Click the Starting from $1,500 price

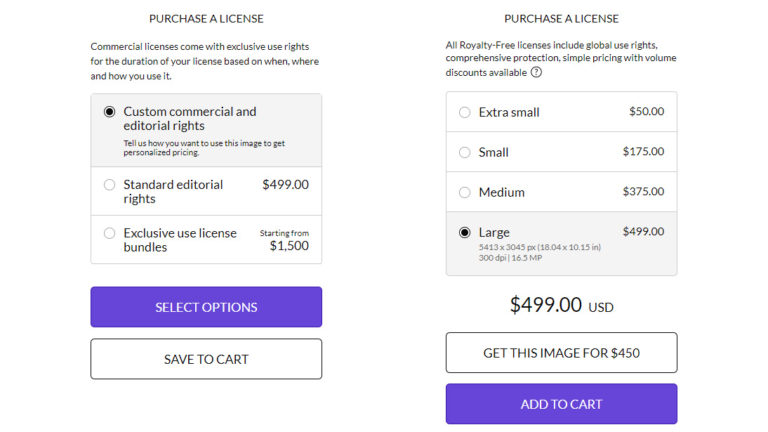click(x=288, y=245)
